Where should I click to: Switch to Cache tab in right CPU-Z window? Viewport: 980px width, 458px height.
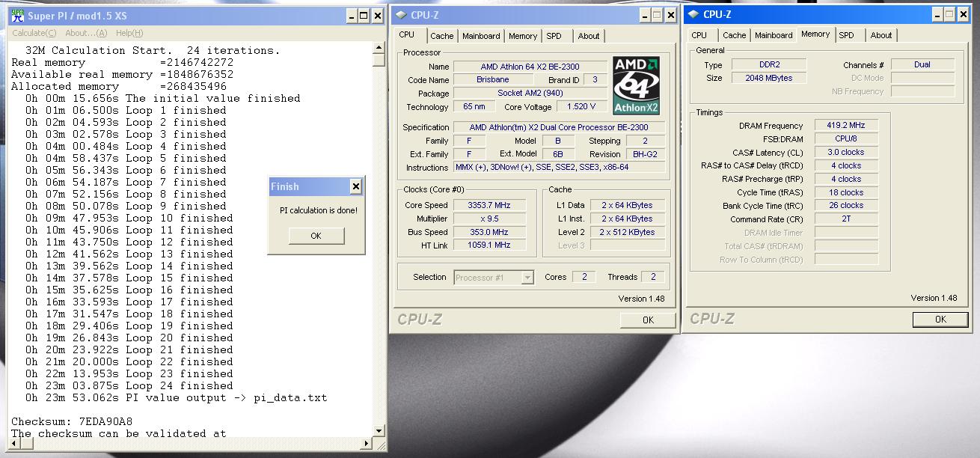(734, 35)
